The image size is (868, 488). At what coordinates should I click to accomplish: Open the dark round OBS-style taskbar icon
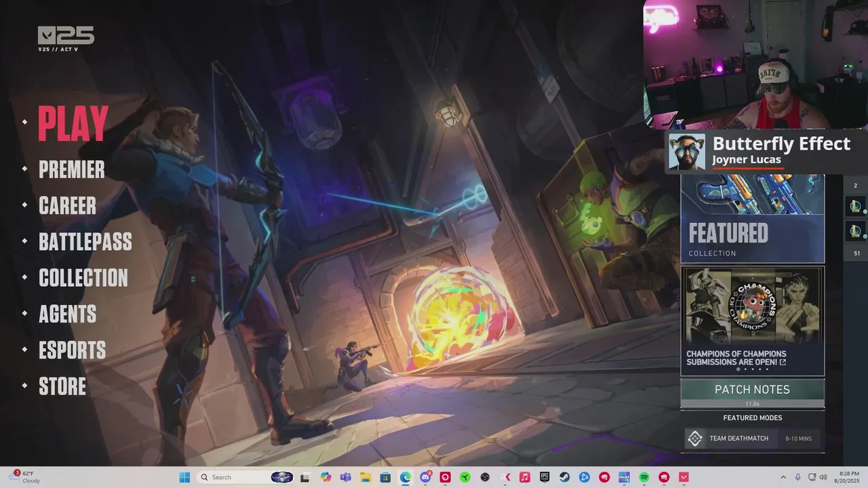485,477
